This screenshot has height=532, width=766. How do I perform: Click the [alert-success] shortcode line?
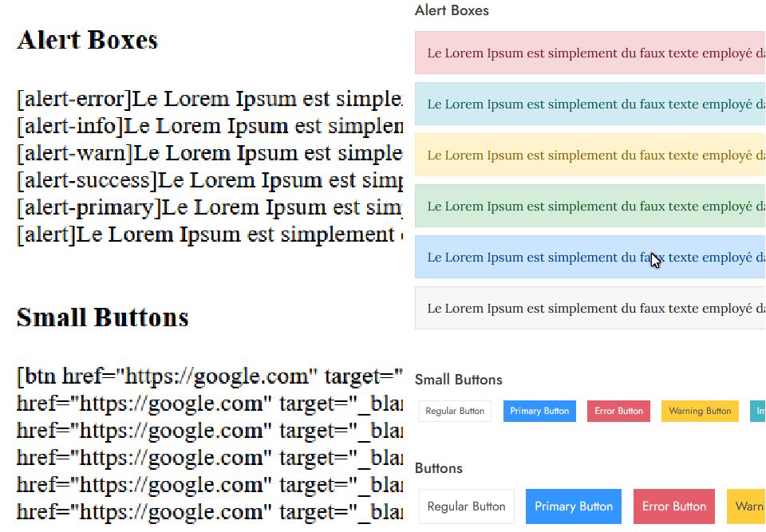click(x=210, y=180)
